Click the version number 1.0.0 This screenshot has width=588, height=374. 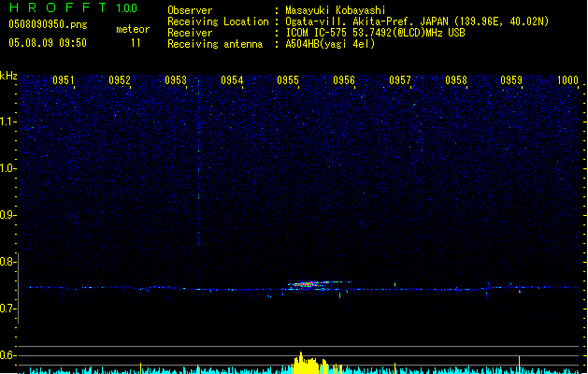click(127, 8)
